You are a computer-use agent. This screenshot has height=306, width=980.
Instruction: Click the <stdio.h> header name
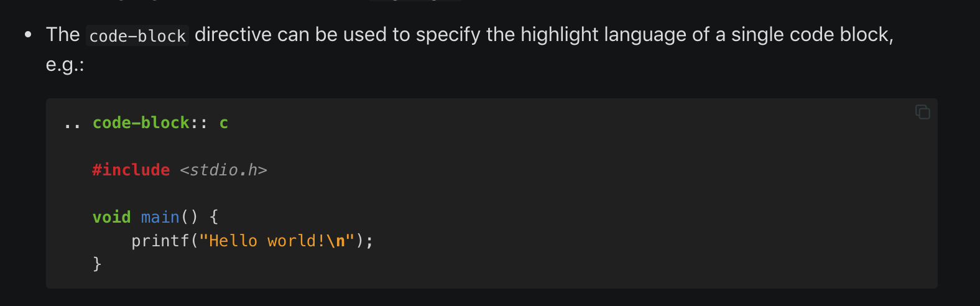223,170
